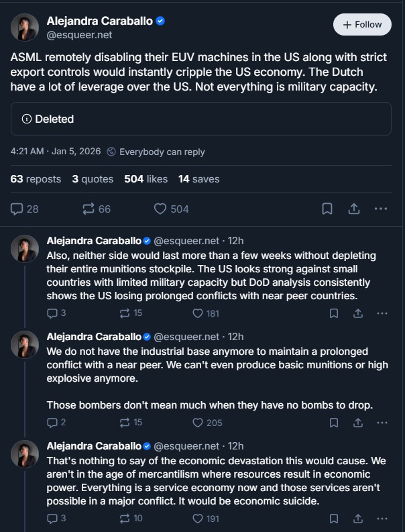
Task: Click the Deleted quoted post box
Action: [x=200, y=119]
